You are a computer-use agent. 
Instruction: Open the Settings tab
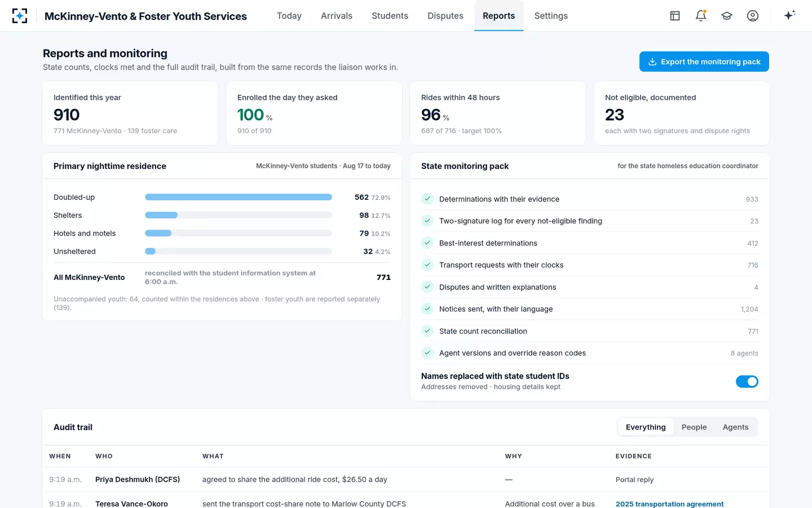[x=551, y=16]
